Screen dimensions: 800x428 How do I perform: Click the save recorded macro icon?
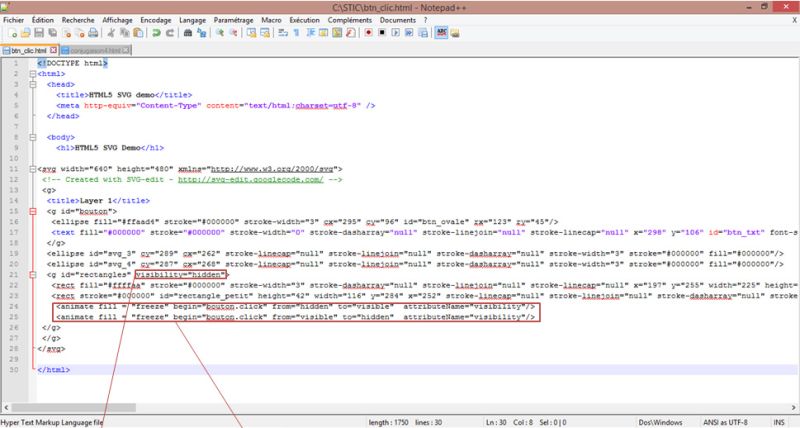(423, 33)
